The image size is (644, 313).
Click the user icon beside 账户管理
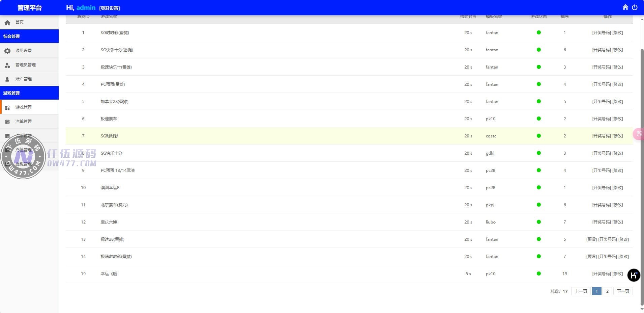click(x=7, y=79)
